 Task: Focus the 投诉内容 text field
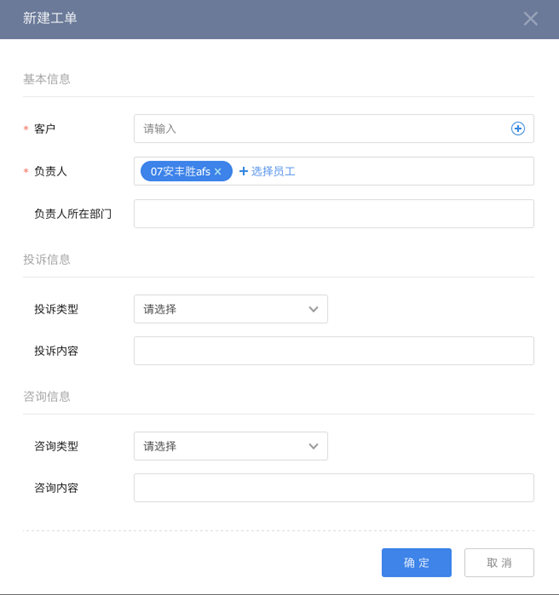pyautogui.click(x=334, y=351)
